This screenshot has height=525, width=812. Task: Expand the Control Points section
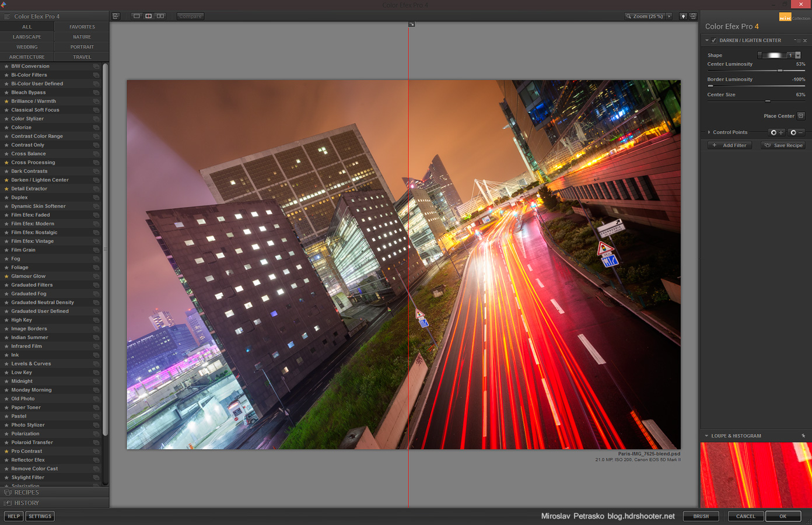pyautogui.click(x=709, y=132)
